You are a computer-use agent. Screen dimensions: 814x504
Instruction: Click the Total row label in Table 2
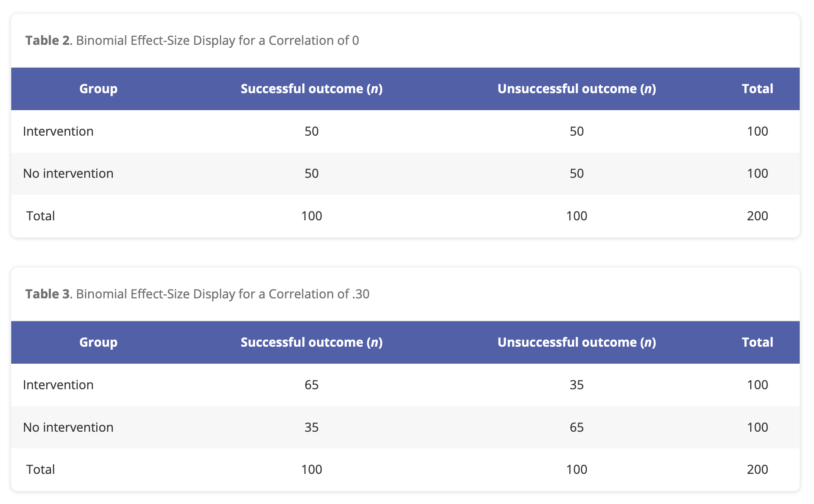41,216
